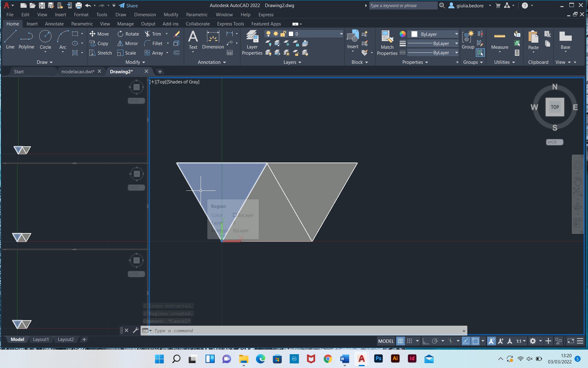Click the white ByLayer color swatch
The image size is (588, 368).
tap(414, 34)
